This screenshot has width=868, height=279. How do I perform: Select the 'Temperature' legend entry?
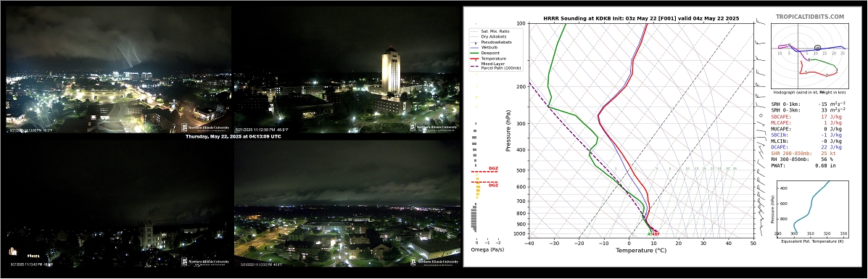pos(488,59)
